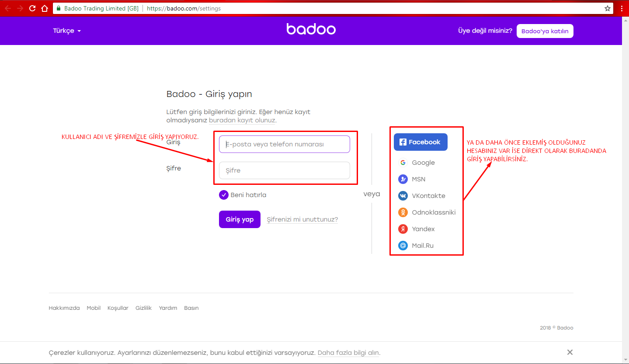Click the Şifre password field
Screen dimensions: 629x364
(285, 170)
